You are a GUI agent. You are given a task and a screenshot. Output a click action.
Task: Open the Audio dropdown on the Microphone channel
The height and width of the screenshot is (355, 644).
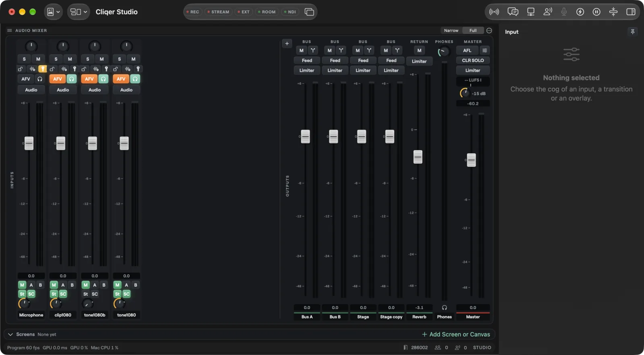tap(31, 90)
